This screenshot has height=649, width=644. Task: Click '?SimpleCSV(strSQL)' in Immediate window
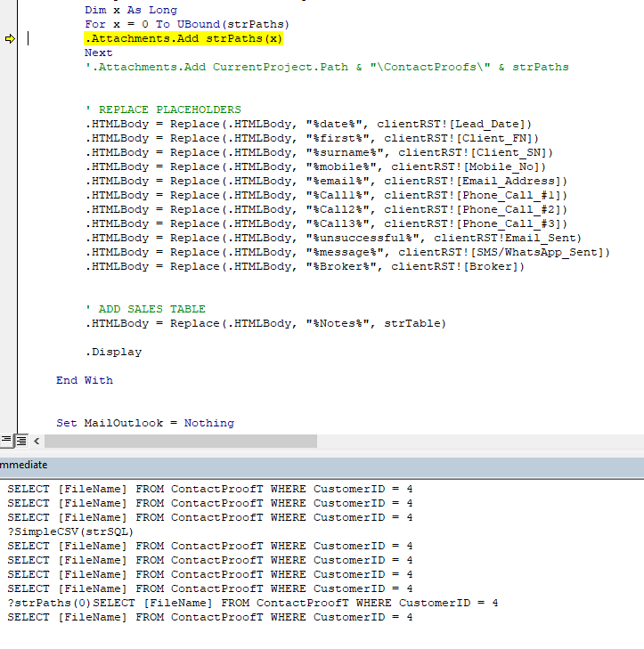pos(70,531)
